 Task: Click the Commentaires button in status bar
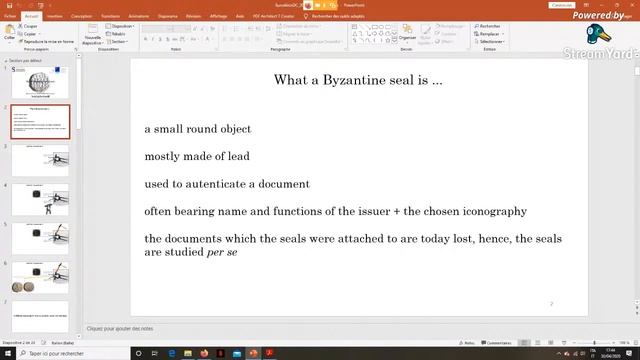(496, 343)
